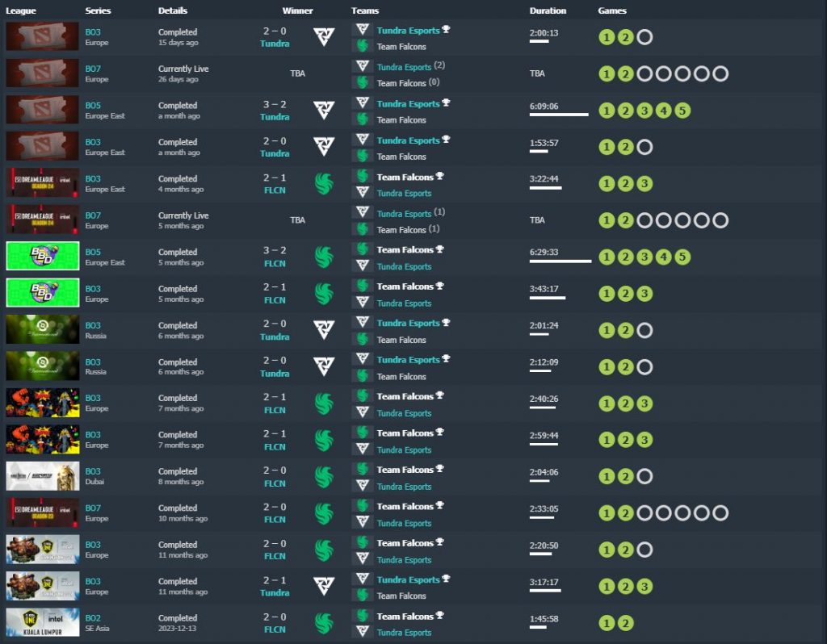The width and height of the screenshot is (827, 644).
Task: Open the BO7 link of the 10 months ago series
Action: [x=93, y=508]
